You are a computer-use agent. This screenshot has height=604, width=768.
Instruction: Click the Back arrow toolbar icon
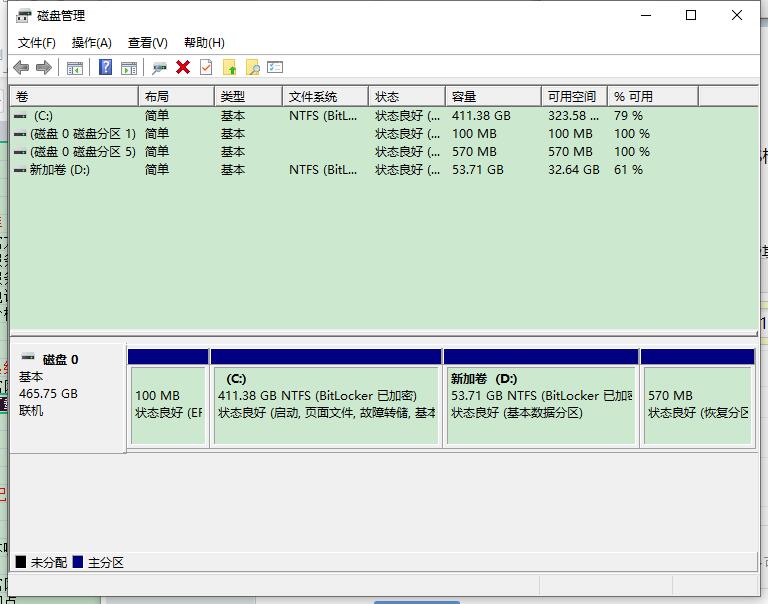click(21, 67)
